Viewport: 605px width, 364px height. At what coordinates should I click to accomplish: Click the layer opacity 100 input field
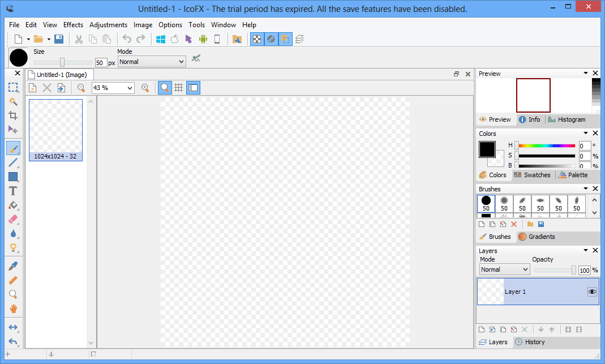pyautogui.click(x=584, y=270)
